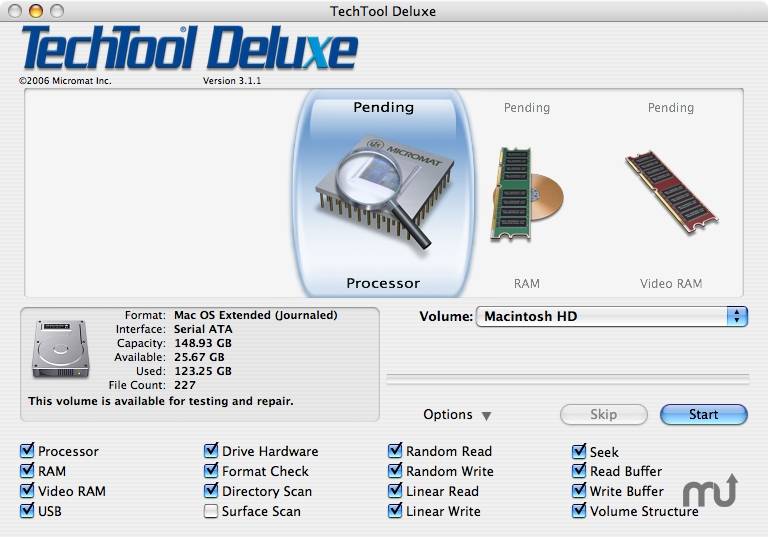Screen dimensions: 768x537
Task: Click the hard drive icon in info panel
Action: click(x=61, y=349)
